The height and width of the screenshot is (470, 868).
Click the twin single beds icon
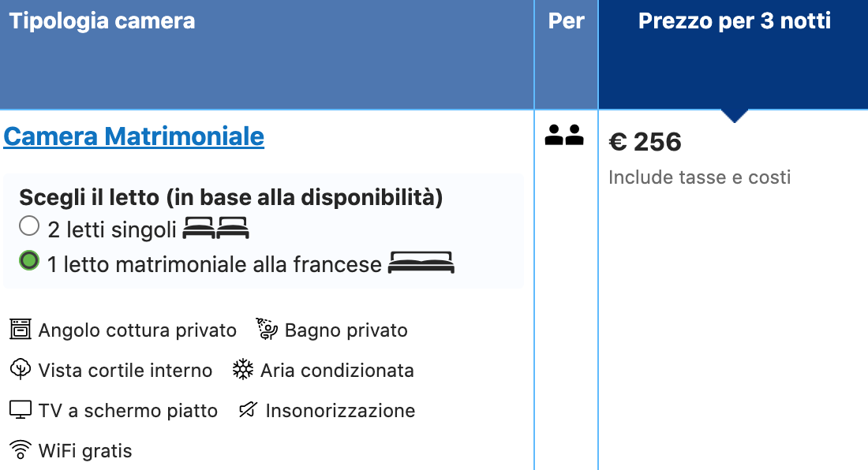pyautogui.click(x=215, y=229)
